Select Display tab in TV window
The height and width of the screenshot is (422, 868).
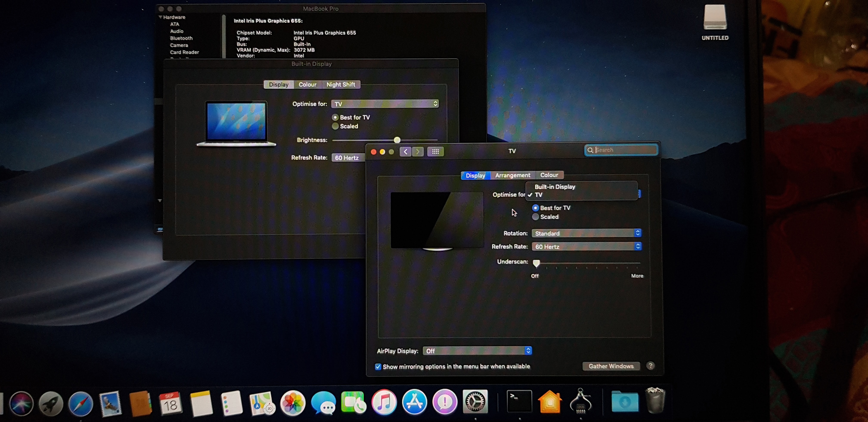[x=476, y=175]
